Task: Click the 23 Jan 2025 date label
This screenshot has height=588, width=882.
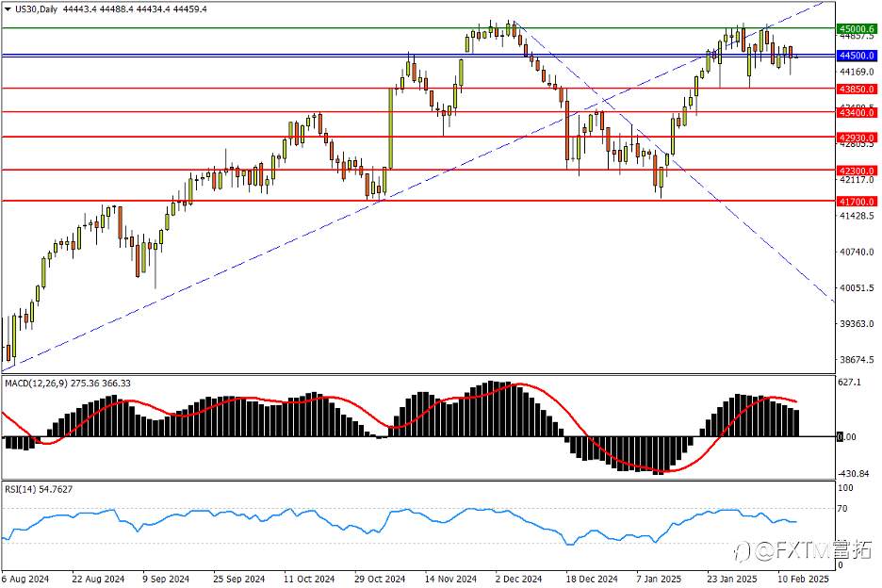Action: pyautogui.click(x=732, y=579)
